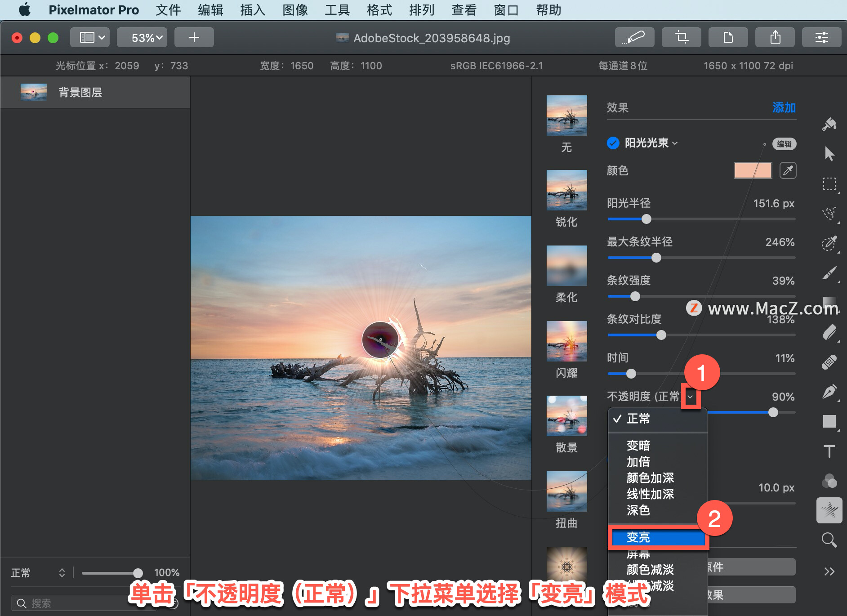Viewport: 847px width, 616px height.
Task: Open the layer blend mode 正常 stepper
Action: point(62,572)
